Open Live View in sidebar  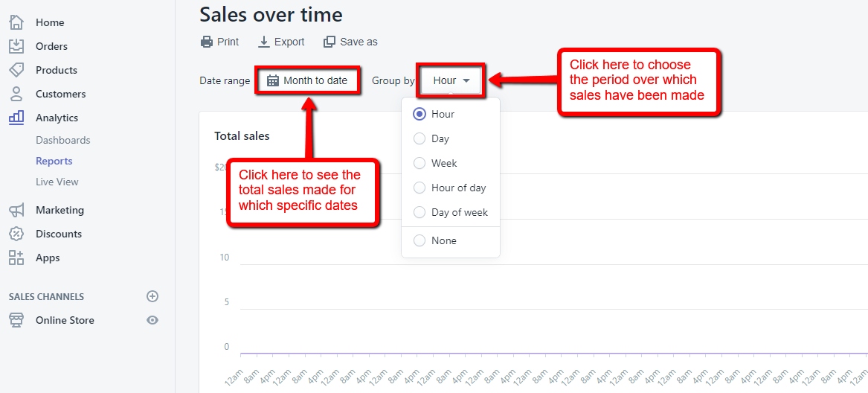coord(57,182)
